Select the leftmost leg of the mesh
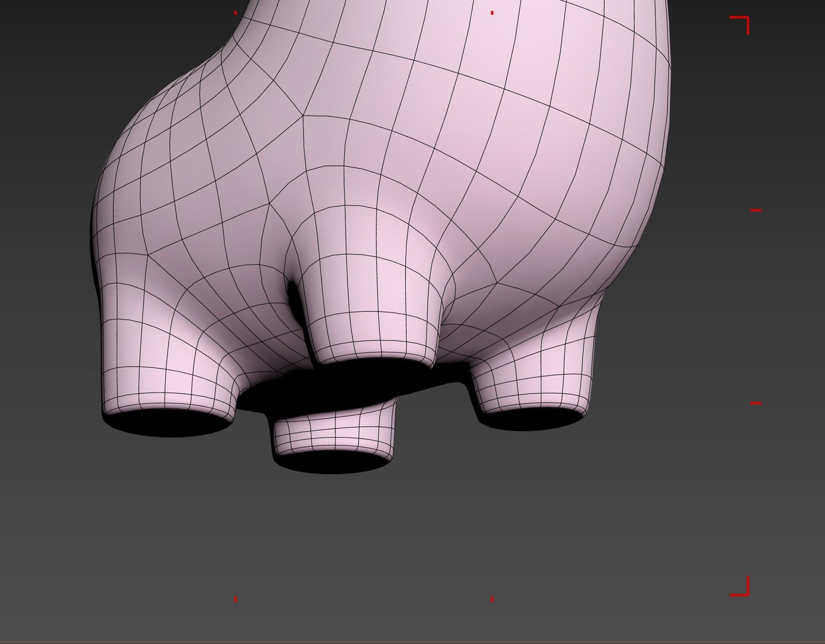 click(167, 358)
